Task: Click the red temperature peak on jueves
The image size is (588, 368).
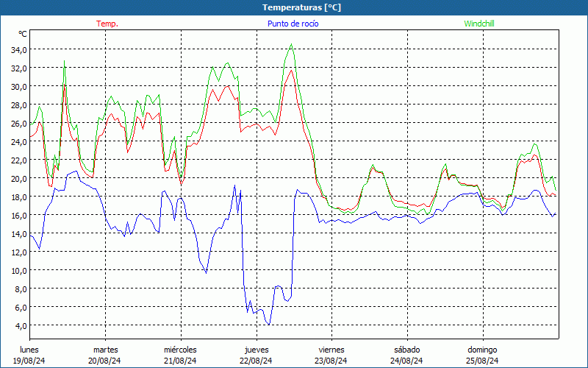Action: [x=291, y=70]
